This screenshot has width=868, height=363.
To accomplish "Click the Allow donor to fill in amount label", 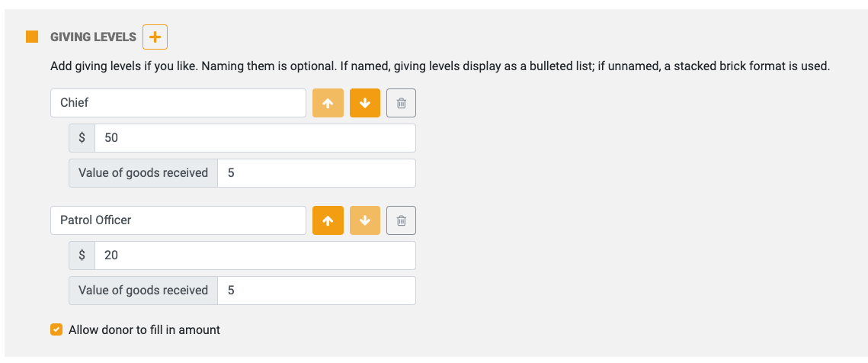I will (x=145, y=330).
